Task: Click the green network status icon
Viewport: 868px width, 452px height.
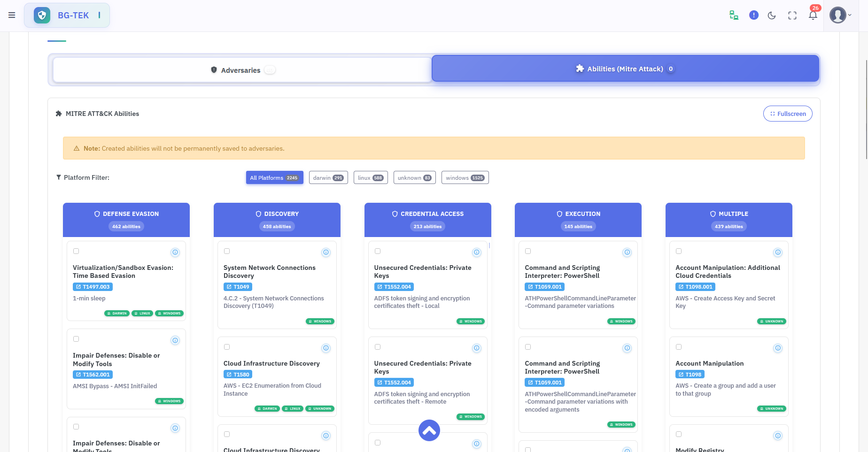Action: (734, 15)
